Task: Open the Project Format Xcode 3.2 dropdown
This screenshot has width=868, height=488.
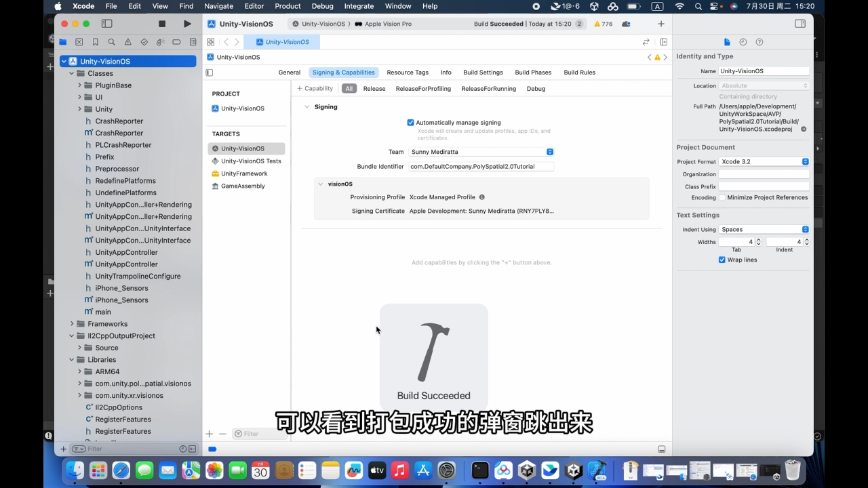Action: click(x=764, y=161)
